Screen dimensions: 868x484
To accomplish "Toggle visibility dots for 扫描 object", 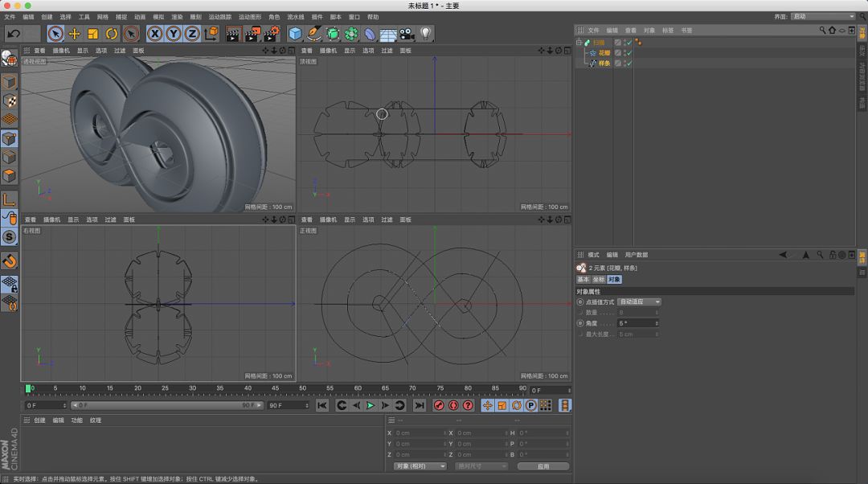I will 624,43.
